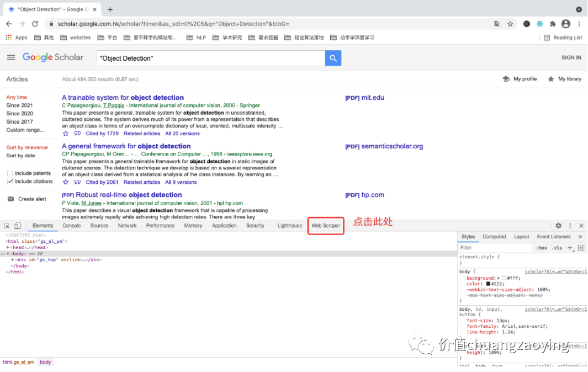Show more Styles pane tabs
This screenshot has width=588, height=372.
pyautogui.click(x=580, y=237)
